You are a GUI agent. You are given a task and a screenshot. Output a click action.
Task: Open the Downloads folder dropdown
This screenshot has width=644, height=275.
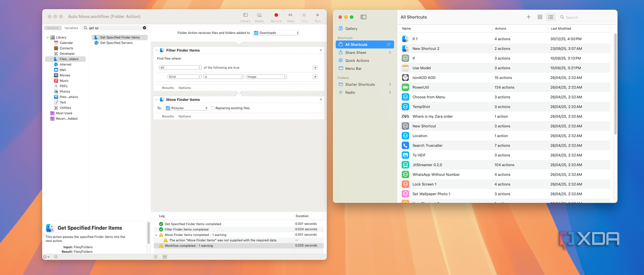277,33
